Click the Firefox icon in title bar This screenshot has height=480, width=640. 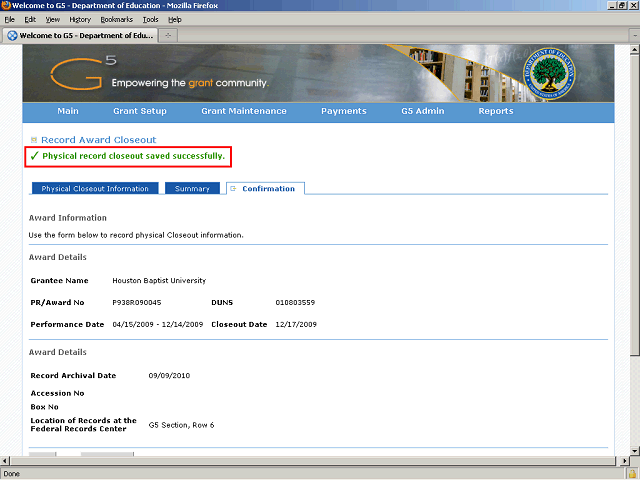[x=6, y=5]
